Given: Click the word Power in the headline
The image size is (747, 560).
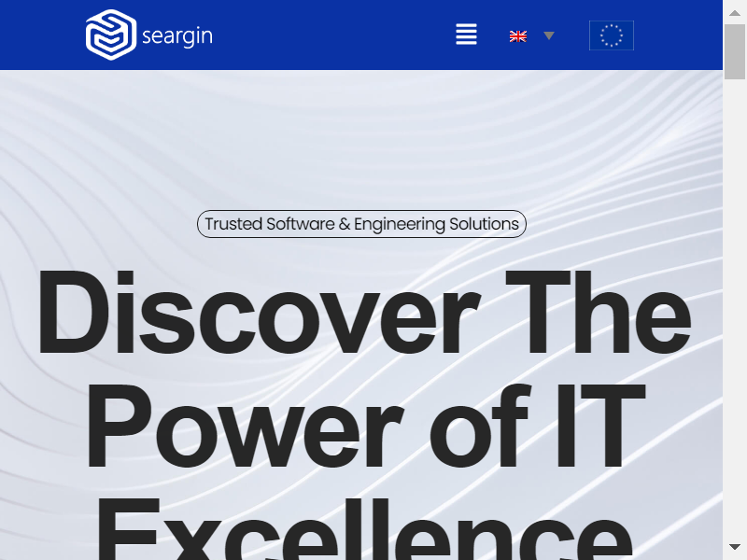Looking at the screenshot, I should 243,425.
